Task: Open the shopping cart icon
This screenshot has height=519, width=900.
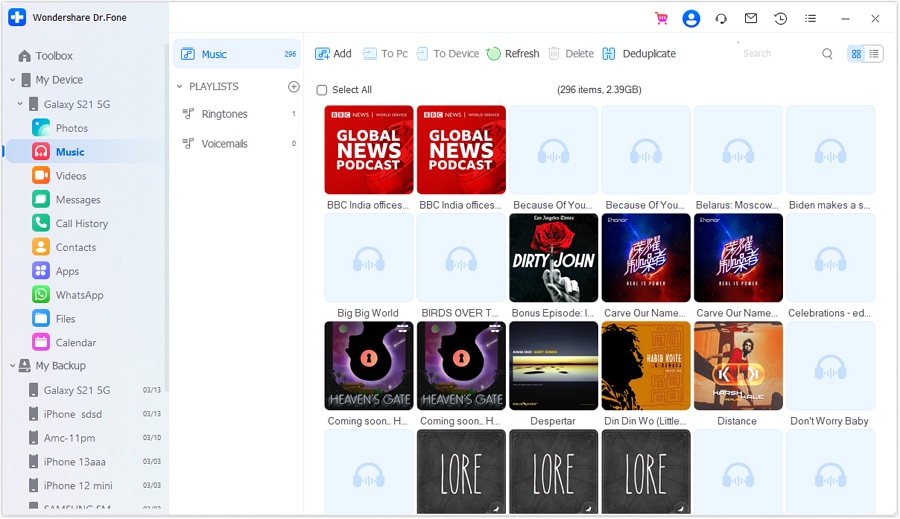Action: tap(661, 18)
